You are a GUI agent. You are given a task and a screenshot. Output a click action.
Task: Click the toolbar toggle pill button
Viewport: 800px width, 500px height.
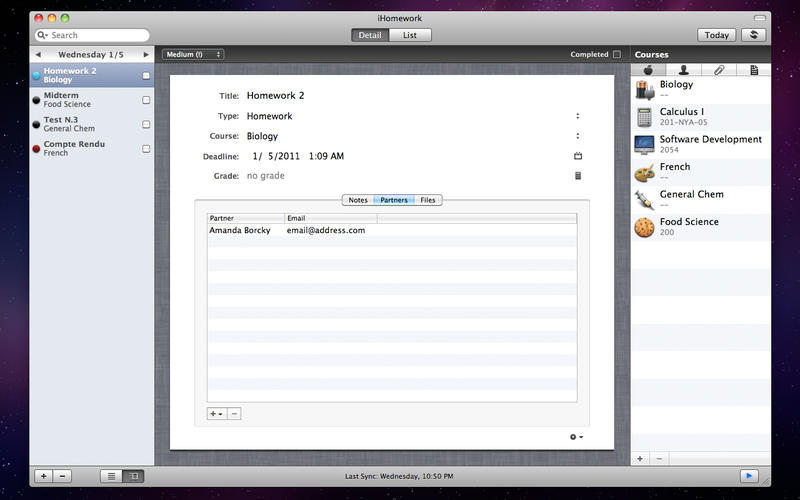760,18
